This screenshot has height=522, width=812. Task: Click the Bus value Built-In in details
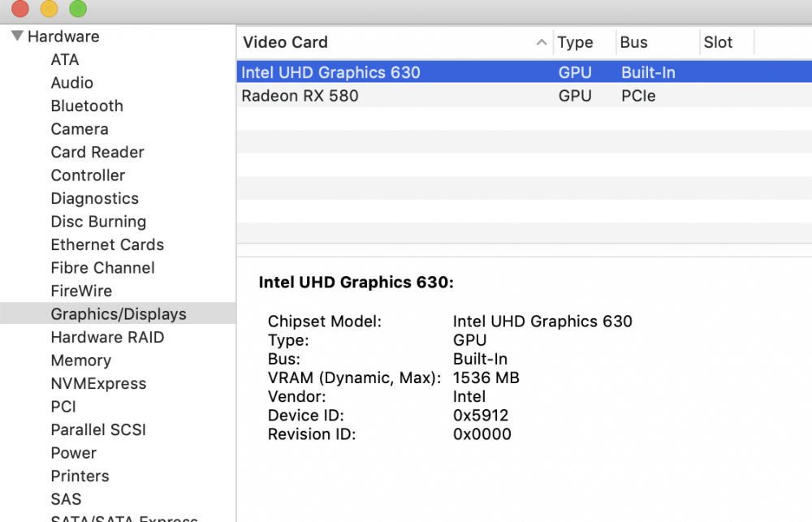[480, 359]
